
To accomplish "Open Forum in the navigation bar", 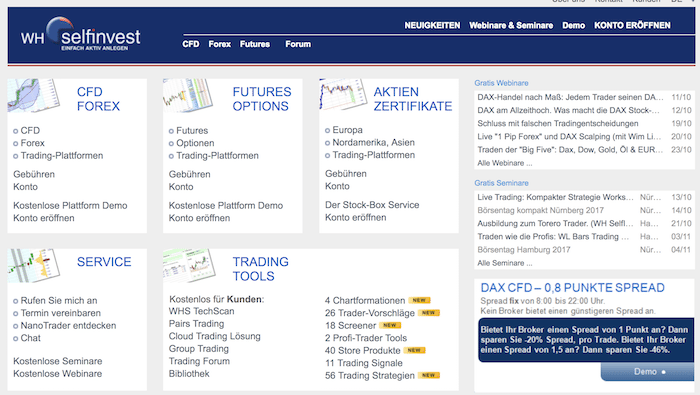I will pyautogui.click(x=298, y=44).
